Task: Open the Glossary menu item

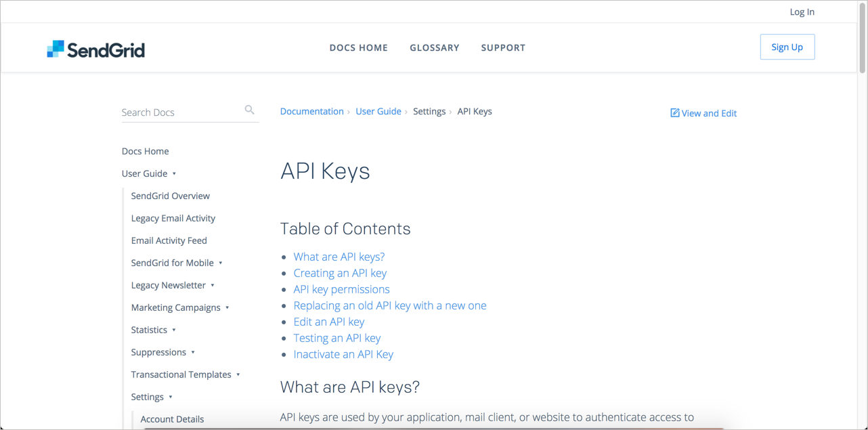Action: (x=434, y=47)
